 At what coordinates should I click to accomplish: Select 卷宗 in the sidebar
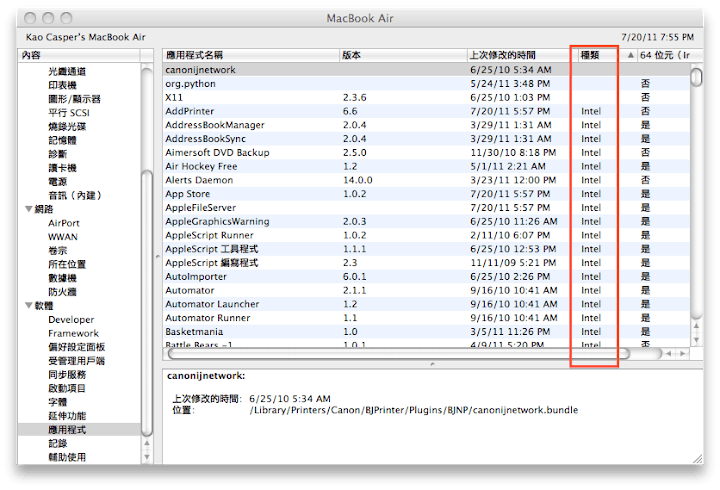click(57, 251)
